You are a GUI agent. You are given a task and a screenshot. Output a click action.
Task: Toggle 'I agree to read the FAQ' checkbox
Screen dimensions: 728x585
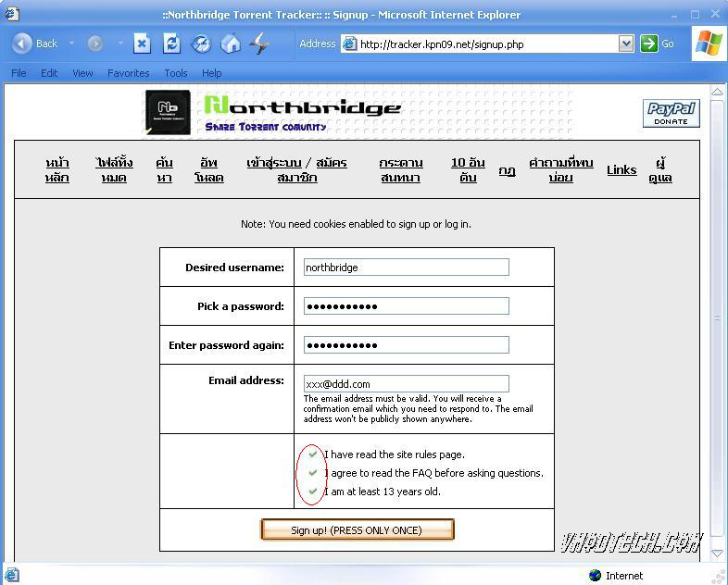313,472
